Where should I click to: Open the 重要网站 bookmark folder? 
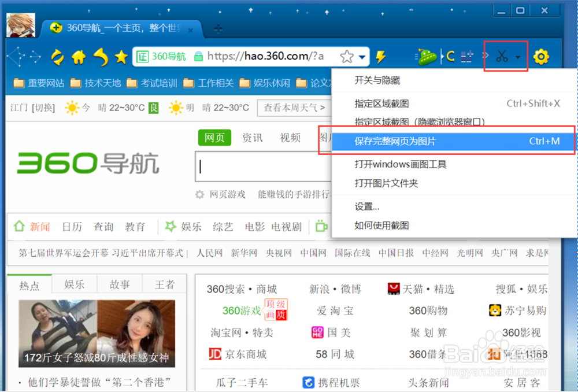(39, 83)
